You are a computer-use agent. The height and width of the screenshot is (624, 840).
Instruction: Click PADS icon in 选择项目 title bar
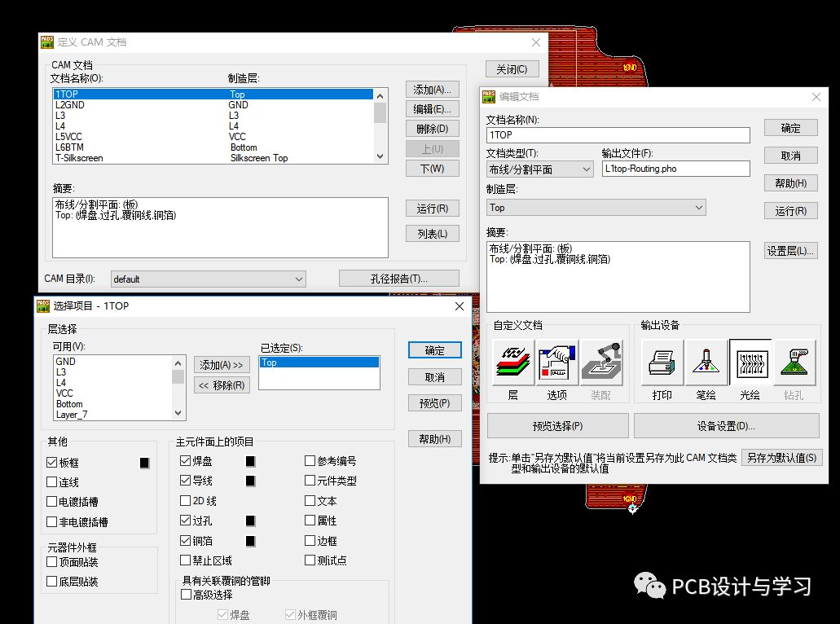(x=43, y=305)
